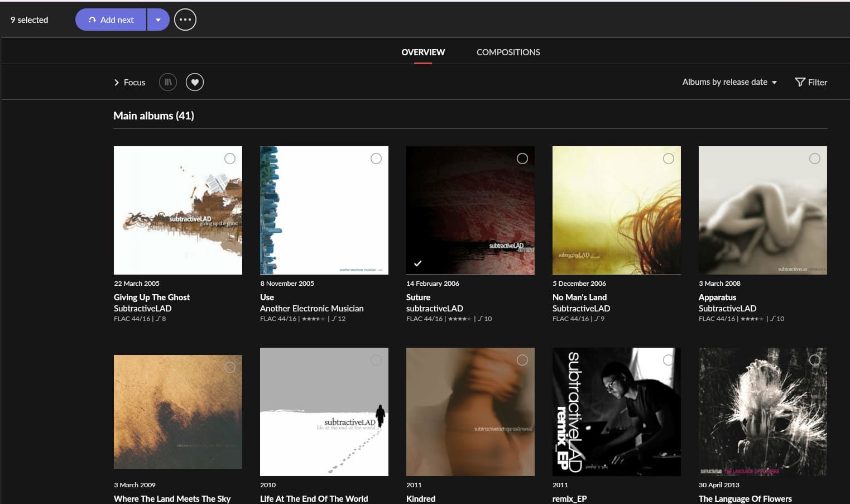850x504 pixels.
Task: Switch to the Compositions tab
Action: 508,52
